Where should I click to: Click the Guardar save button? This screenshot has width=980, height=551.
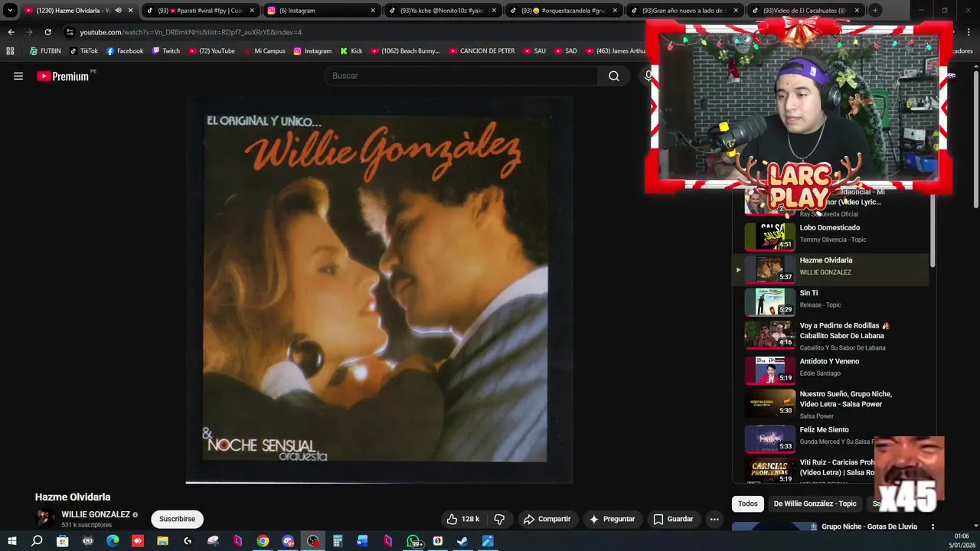tap(673, 519)
